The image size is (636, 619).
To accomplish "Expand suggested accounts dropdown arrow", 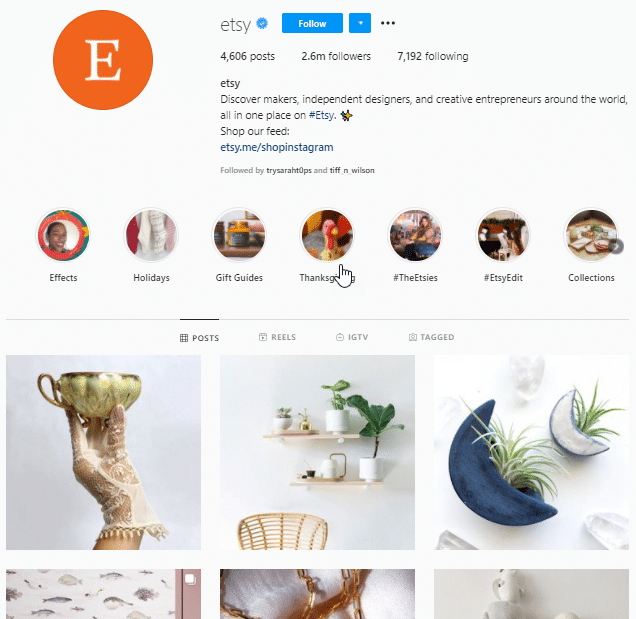I will pos(360,23).
